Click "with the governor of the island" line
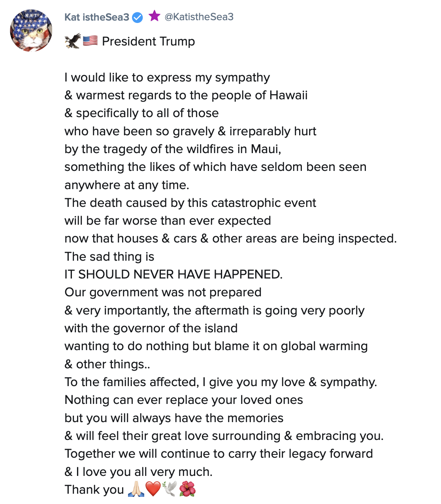The height and width of the screenshot is (504, 441). (151, 328)
